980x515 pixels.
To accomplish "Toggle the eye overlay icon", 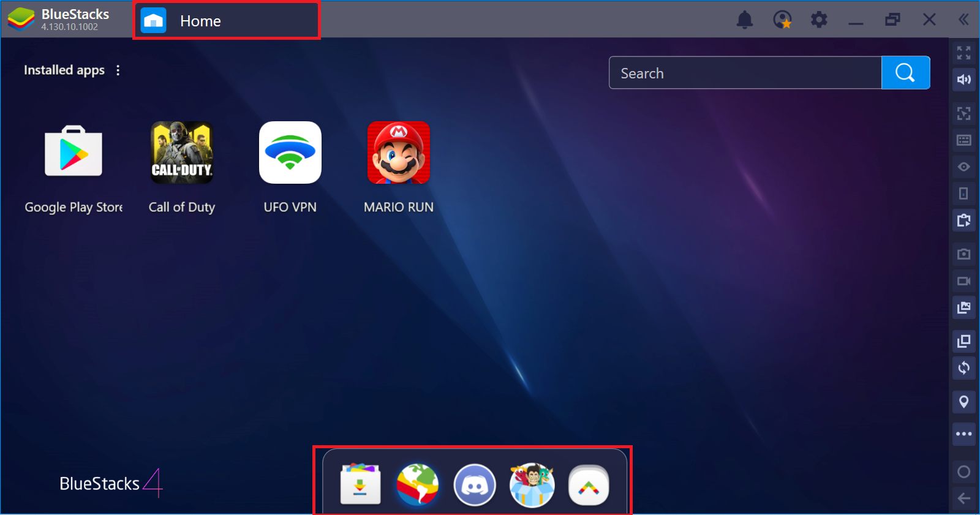I will (963, 167).
